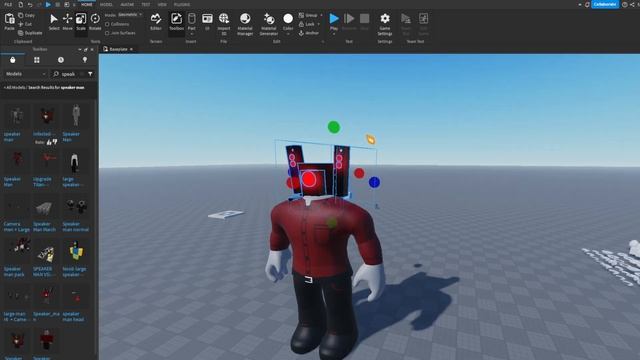Screen dimensions: 640x360
Task: Click the Infected model thumbnail
Action: [46, 116]
